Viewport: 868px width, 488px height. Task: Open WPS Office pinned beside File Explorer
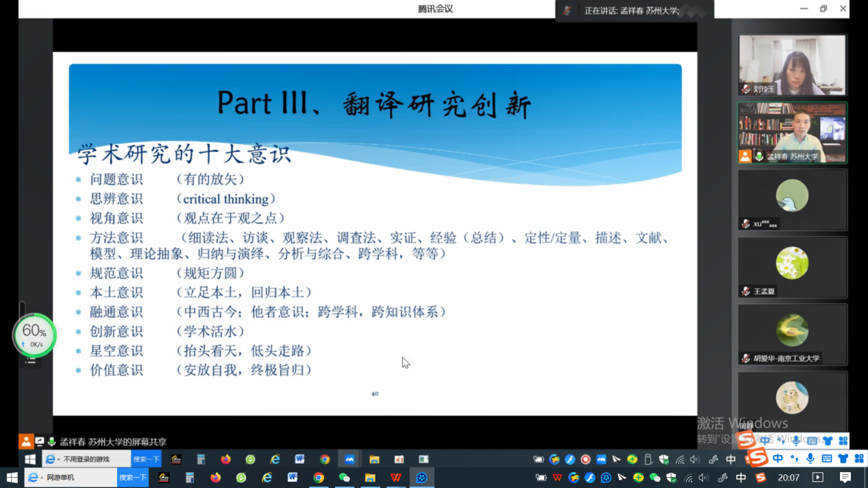click(396, 477)
